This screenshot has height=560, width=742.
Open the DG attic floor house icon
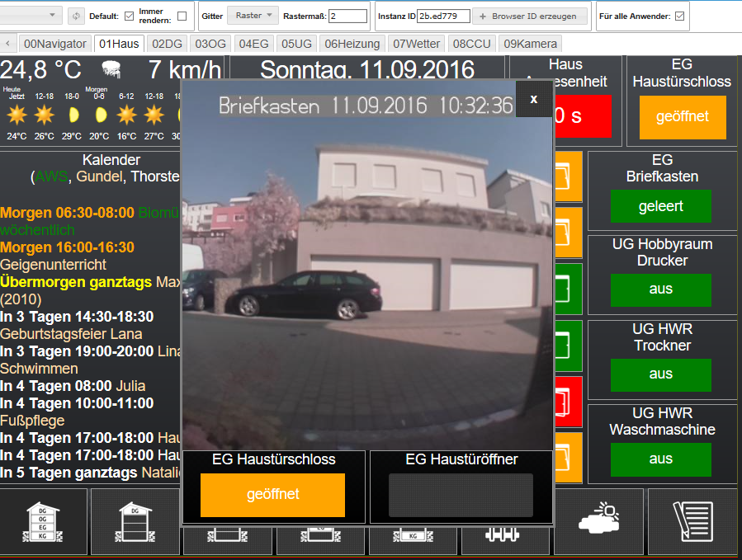(x=135, y=522)
